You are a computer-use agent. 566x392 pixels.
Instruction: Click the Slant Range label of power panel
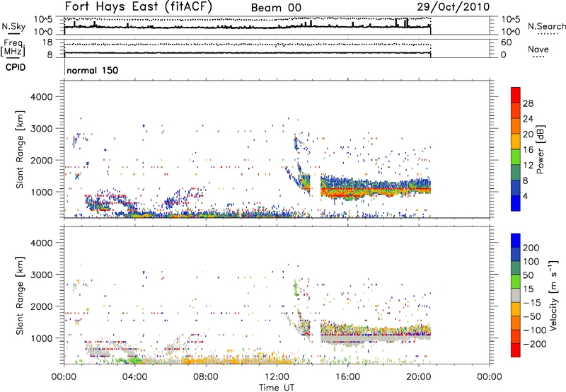20,149
